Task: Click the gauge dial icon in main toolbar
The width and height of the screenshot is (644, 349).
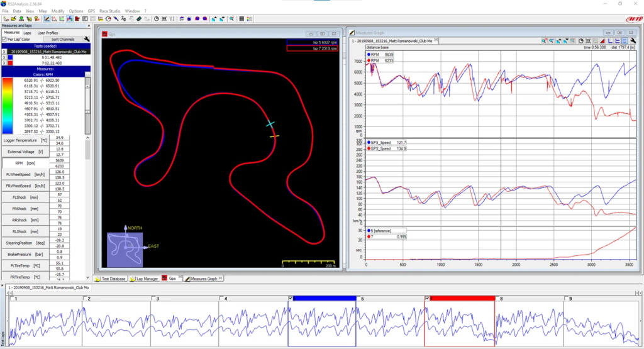Action: pyautogui.click(x=108, y=19)
